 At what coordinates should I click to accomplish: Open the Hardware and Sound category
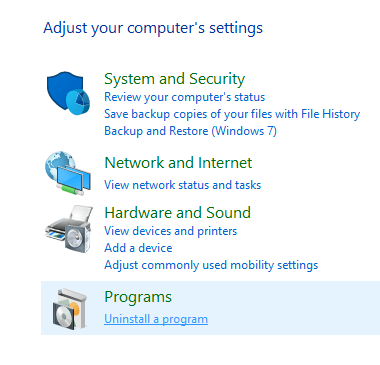177,213
